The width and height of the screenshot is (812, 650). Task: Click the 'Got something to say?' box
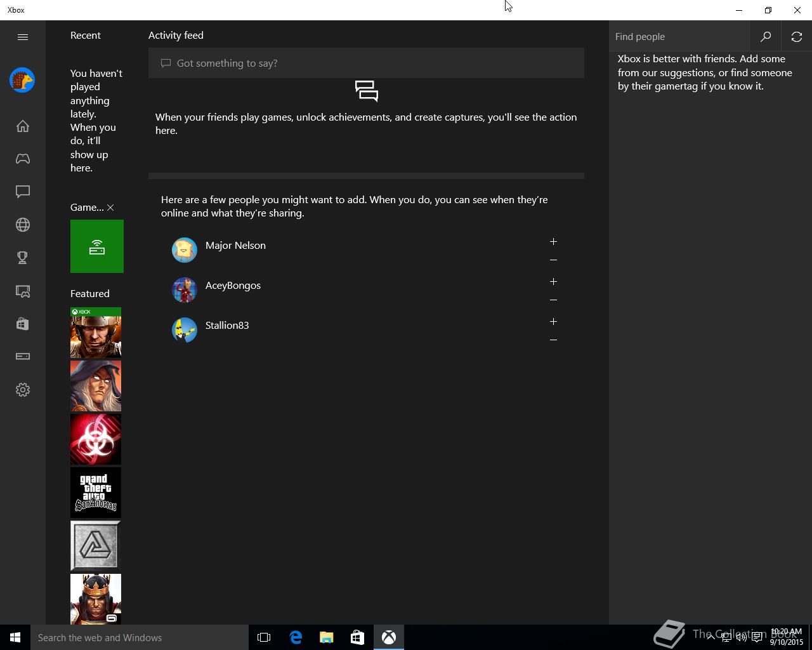pos(366,63)
